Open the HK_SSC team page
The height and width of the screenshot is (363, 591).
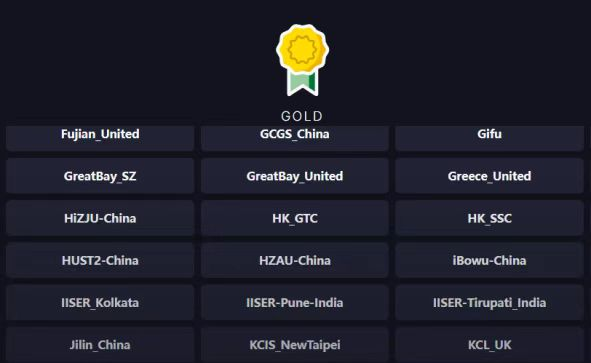point(490,218)
